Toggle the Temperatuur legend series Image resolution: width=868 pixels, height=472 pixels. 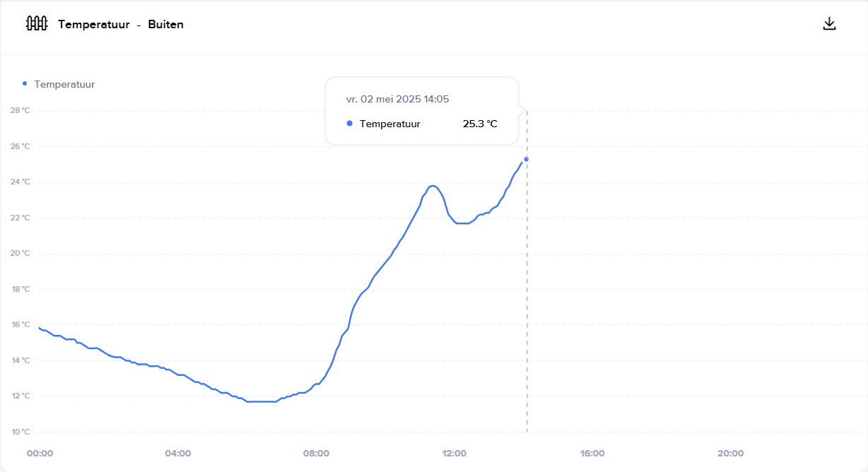[x=59, y=84]
